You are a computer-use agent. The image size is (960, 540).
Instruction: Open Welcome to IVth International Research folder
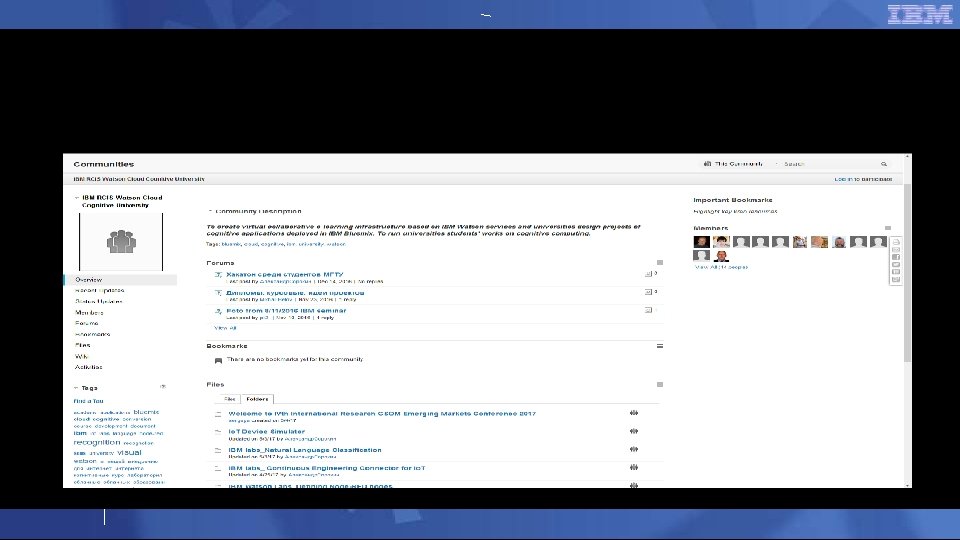(382, 414)
